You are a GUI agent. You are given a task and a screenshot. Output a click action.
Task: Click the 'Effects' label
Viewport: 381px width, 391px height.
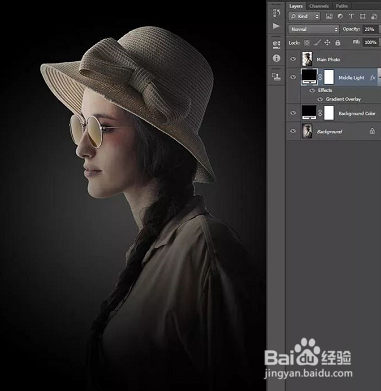point(325,90)
